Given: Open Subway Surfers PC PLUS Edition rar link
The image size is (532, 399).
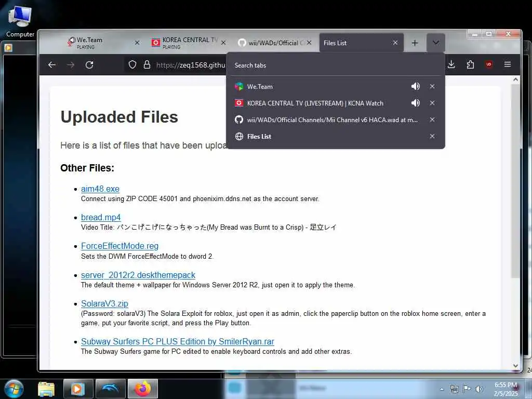Looking at the screenshot, I should (x=178, y=341).
